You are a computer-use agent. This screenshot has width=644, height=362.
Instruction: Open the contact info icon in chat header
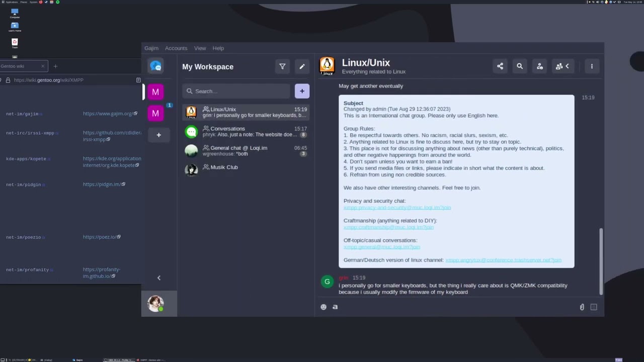[540, 66]
